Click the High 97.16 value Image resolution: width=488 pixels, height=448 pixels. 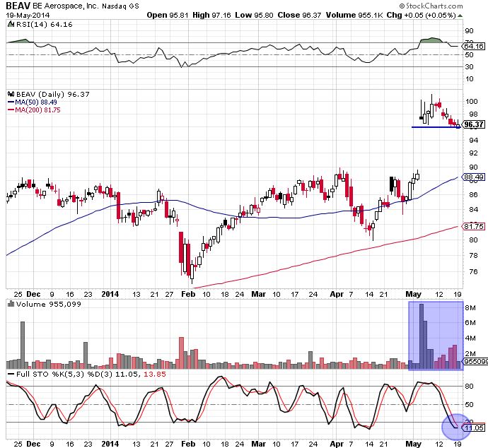211,15
